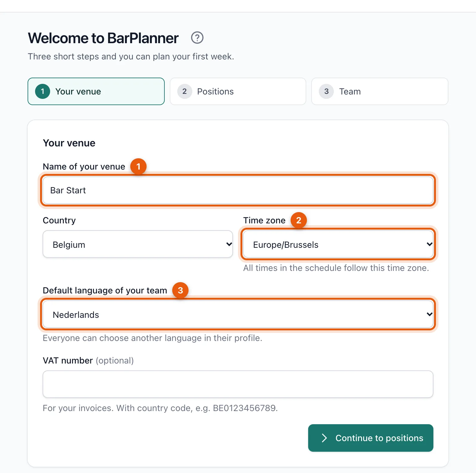This screenshot has height=473, width=476.
Task: Open the default language Nederlands dropdown
Action: [238, 314]
